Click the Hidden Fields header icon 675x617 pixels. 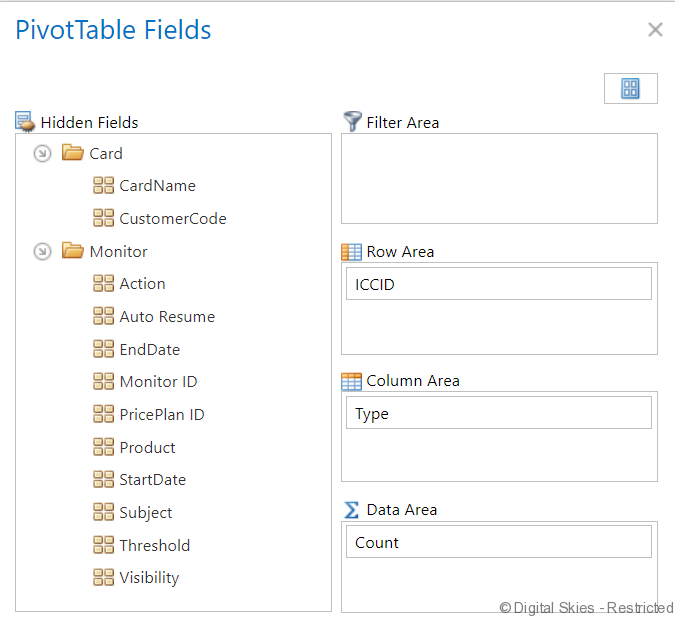[x=26, y=122]
